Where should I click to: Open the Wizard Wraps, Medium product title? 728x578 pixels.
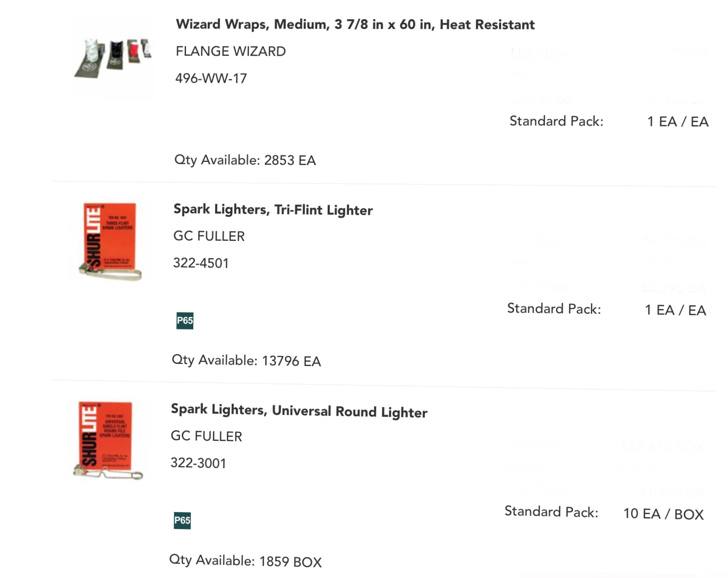(355, 24)
